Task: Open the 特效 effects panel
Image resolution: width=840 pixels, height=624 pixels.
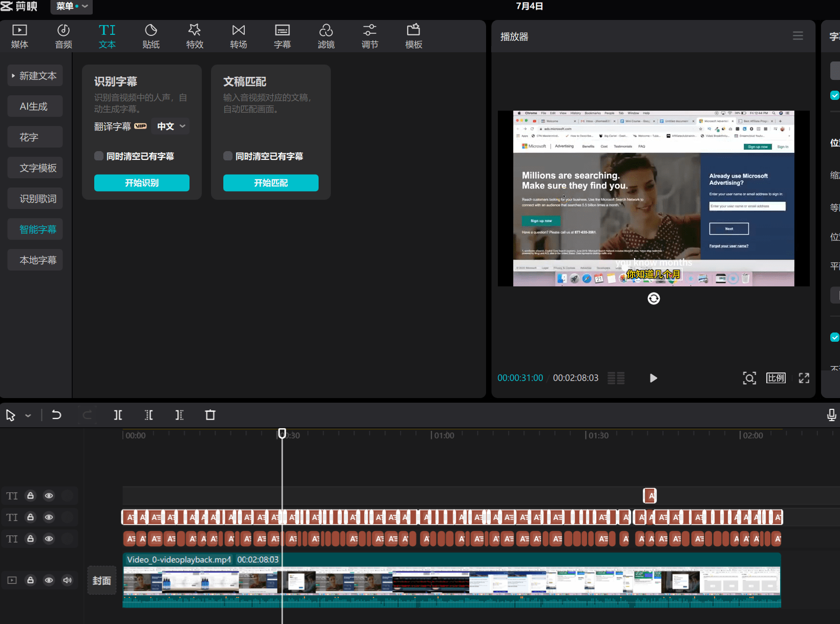Action: tap(195, 36)
